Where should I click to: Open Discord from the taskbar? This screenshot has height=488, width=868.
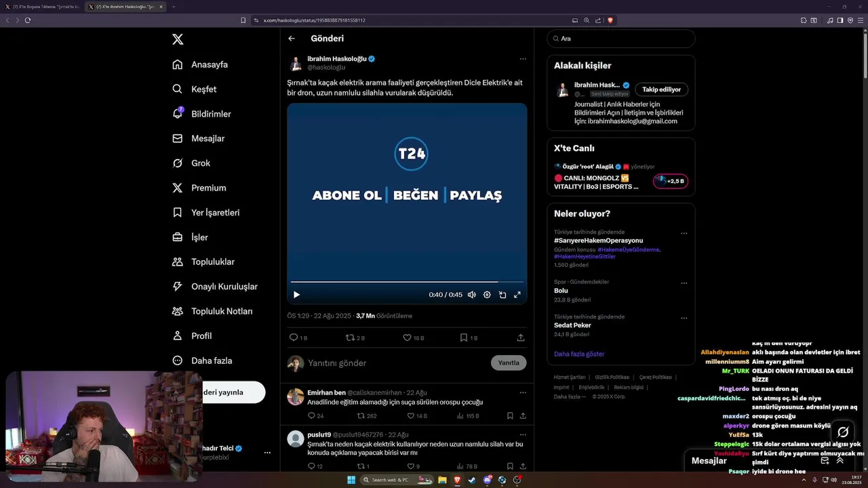click(x=487, y=480)
